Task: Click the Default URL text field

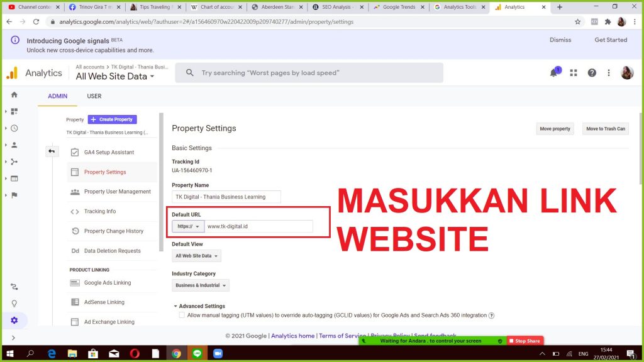Action: point(258,226)
